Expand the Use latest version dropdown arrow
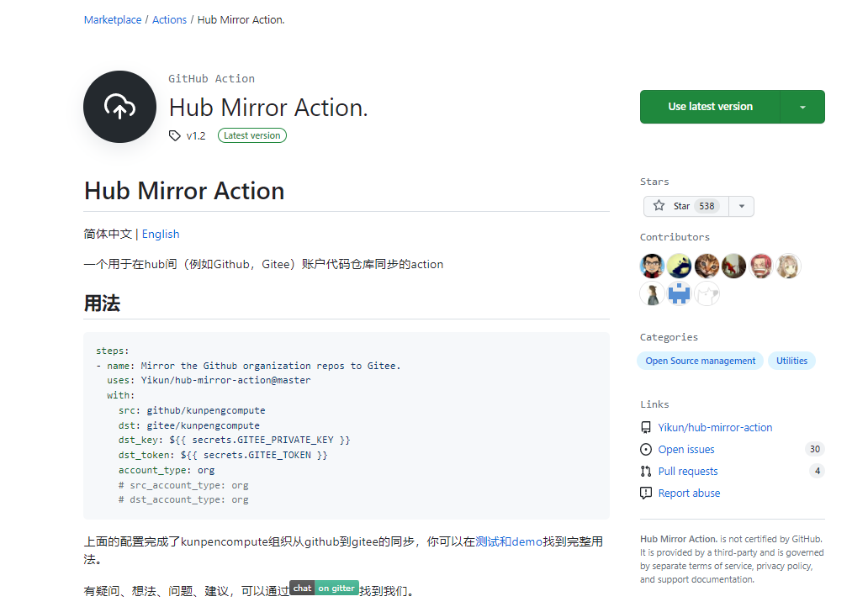This screenshot has width=868, height=607. point(802,107)
